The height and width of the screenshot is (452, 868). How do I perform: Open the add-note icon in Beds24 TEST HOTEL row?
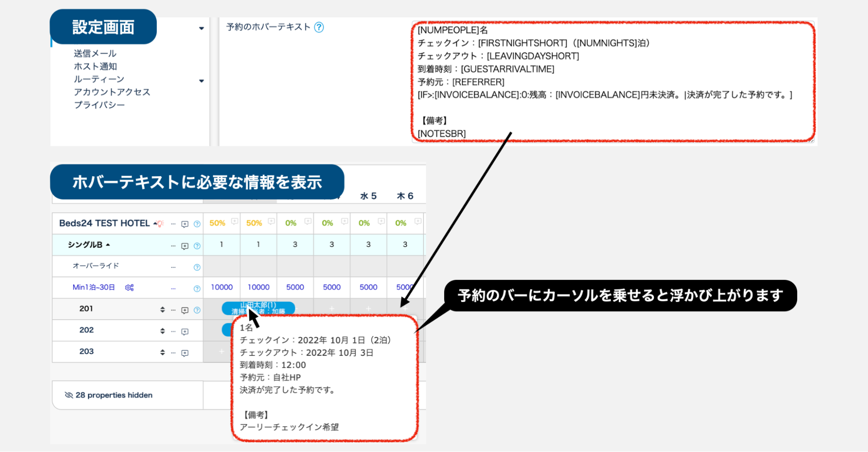[x=185, y=224]
